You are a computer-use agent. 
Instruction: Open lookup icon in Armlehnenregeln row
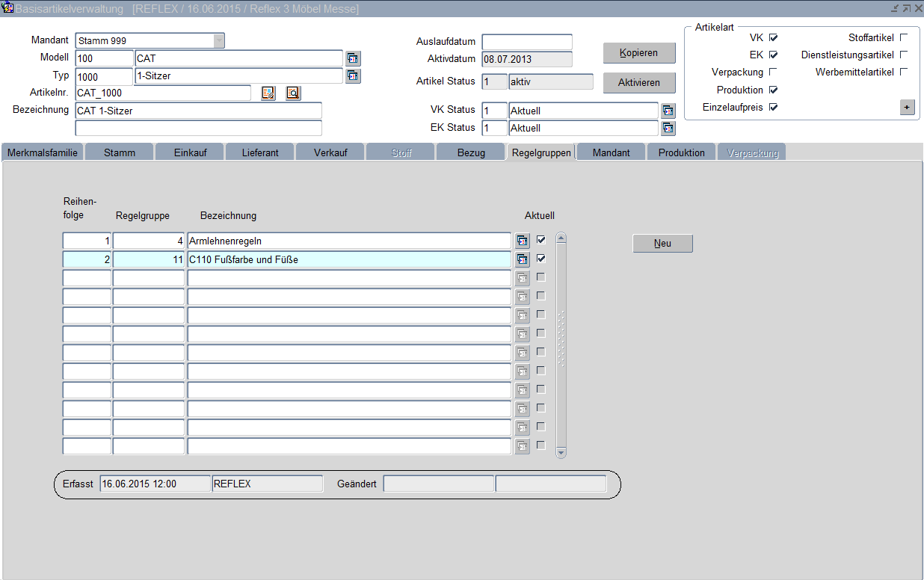point(523,241)
